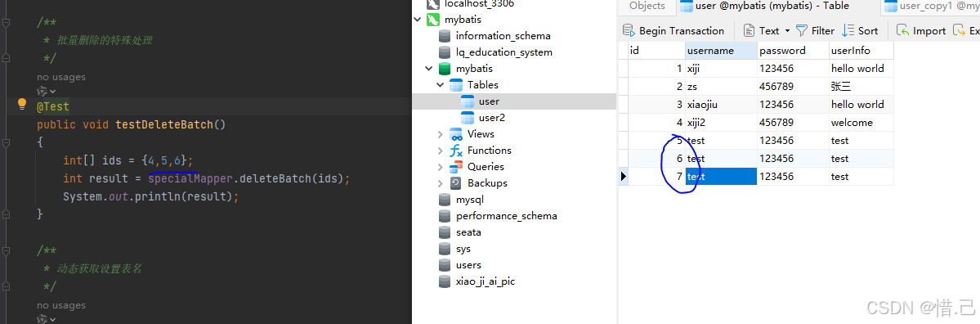The image size is (980, 324).
Task: Click the Sort icon in the toolbar
Action: [x=848, y=30]
